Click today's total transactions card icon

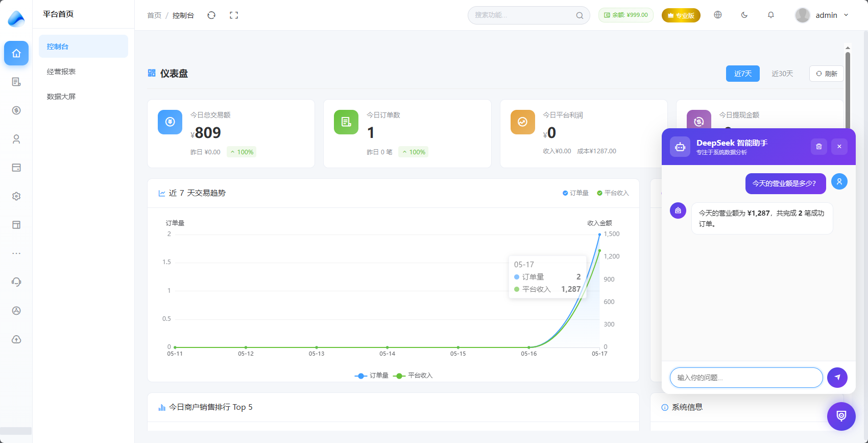tap(170, 122)
